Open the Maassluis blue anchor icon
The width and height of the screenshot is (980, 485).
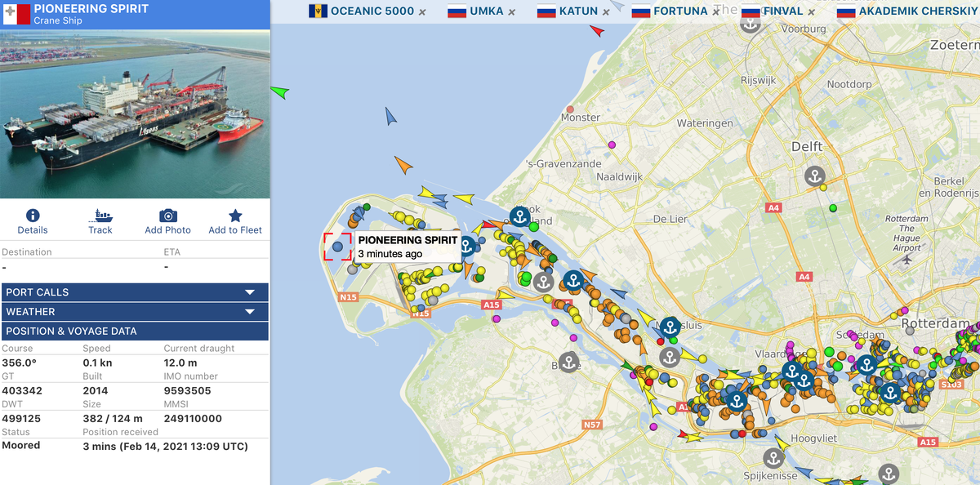click(x=670, y=327)
